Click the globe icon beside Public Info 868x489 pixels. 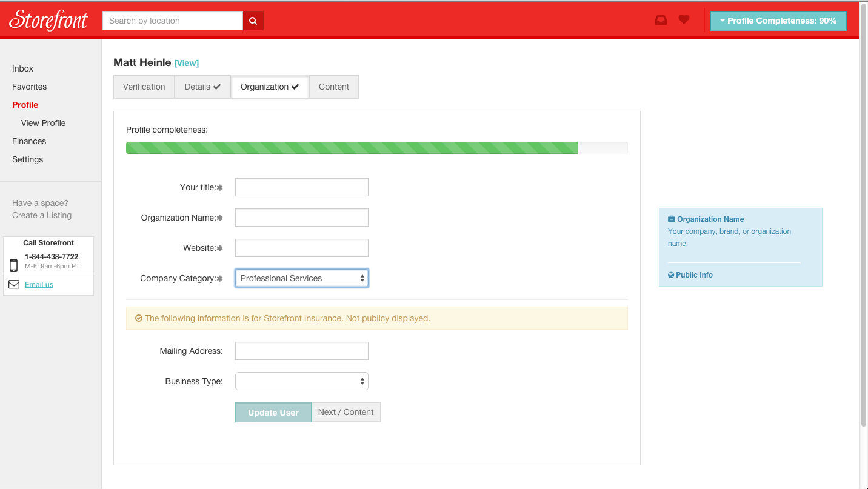tap(671, 275)
